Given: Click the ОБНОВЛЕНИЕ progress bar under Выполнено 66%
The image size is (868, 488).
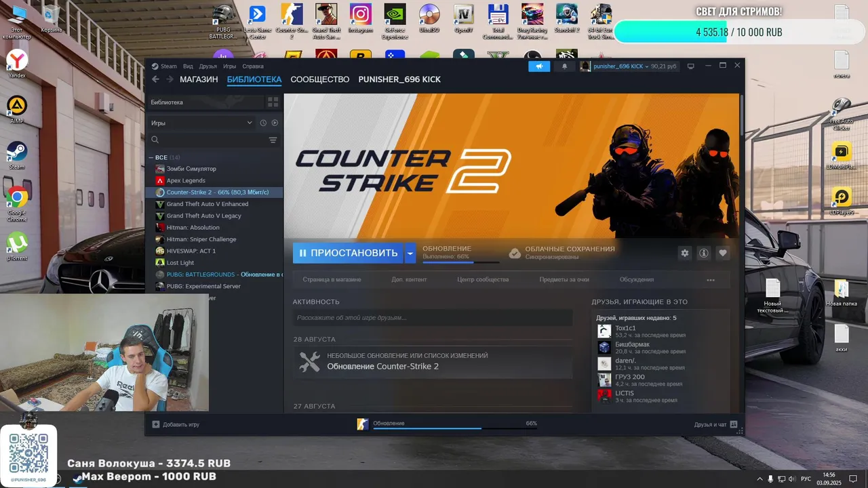Looking at the screenshot, I should (461, 262).
